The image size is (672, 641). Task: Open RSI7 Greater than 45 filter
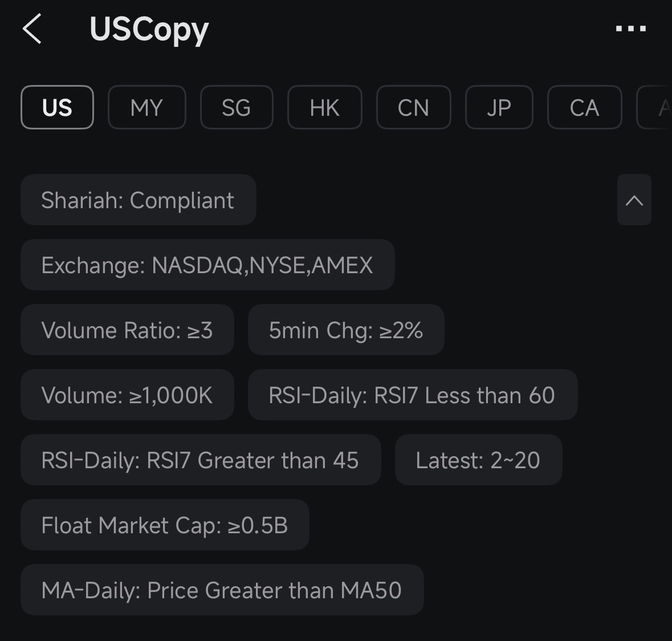[201, 460]
